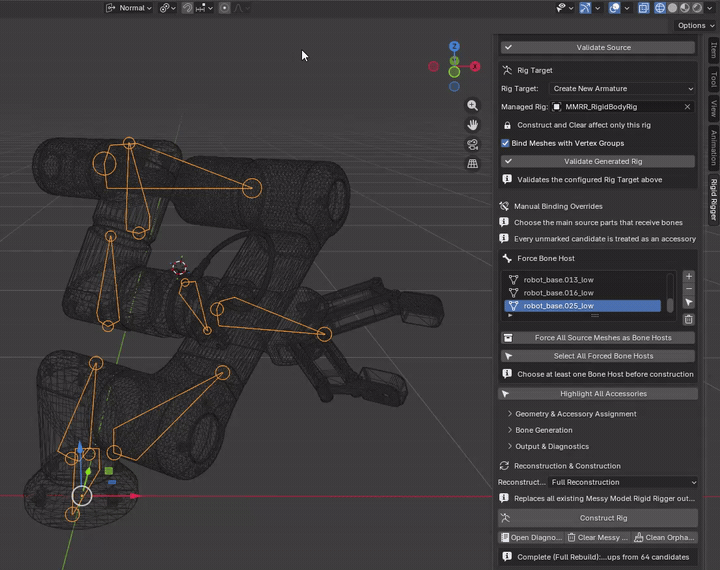The width and height of the screenshot is (720, 570).
Task: Click the Z axis on navigation gizmo
Action: coord(454,46)
